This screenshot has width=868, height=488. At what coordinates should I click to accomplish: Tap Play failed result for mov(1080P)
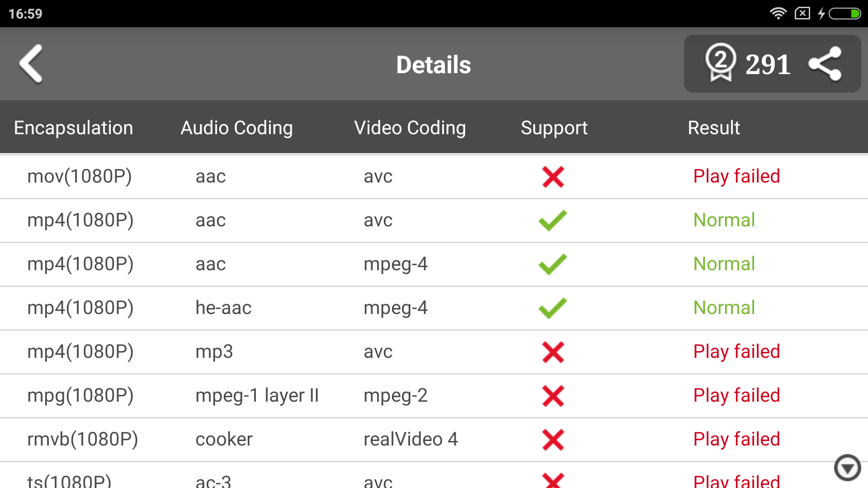pos(736,176)
